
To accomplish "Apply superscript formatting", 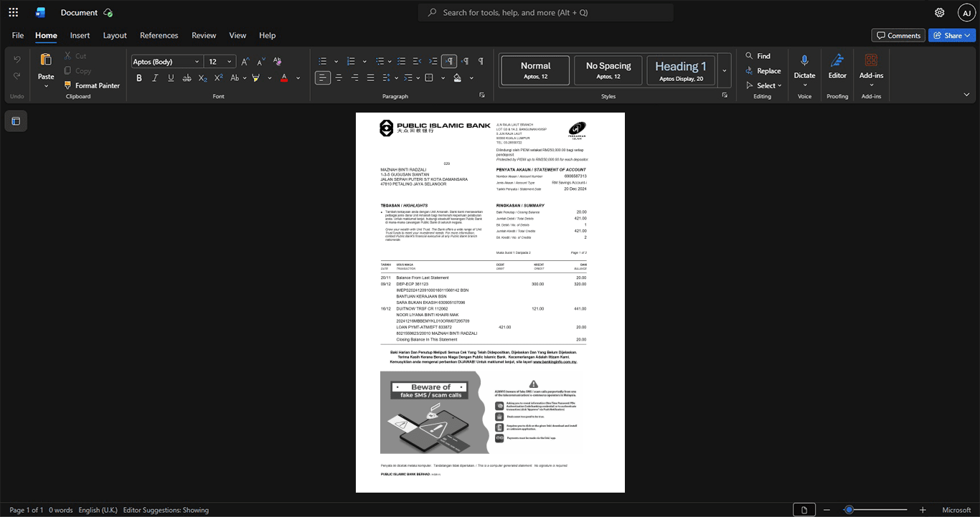I will coord(219,77).
